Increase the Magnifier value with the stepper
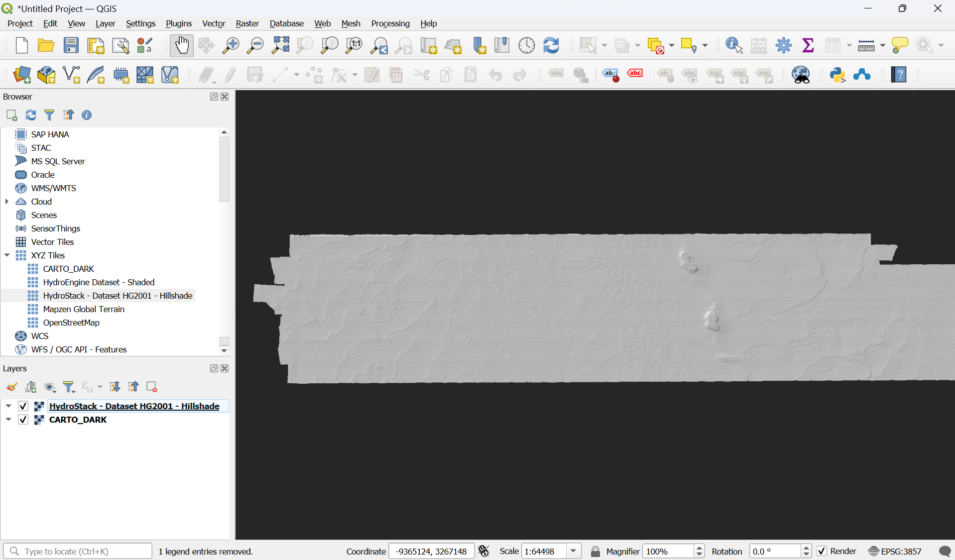The width and height of the screenshot is (955, 560). coord(700,548)
